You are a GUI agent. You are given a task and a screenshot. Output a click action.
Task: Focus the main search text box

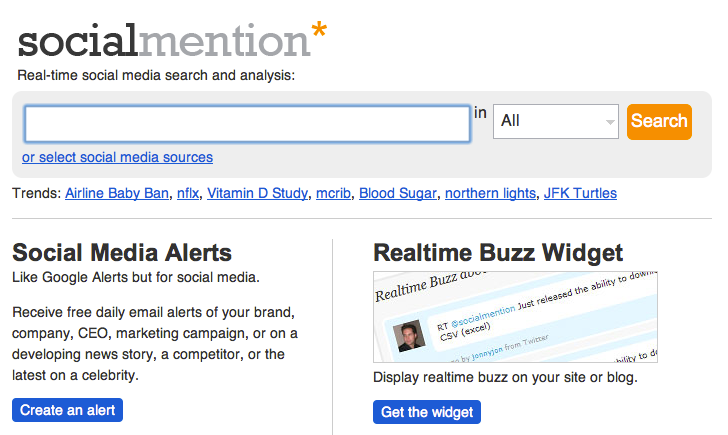(247, 123)
